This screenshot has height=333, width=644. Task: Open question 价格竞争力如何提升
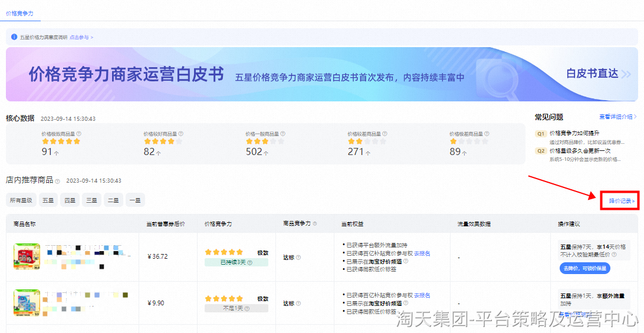coord(574,133)
